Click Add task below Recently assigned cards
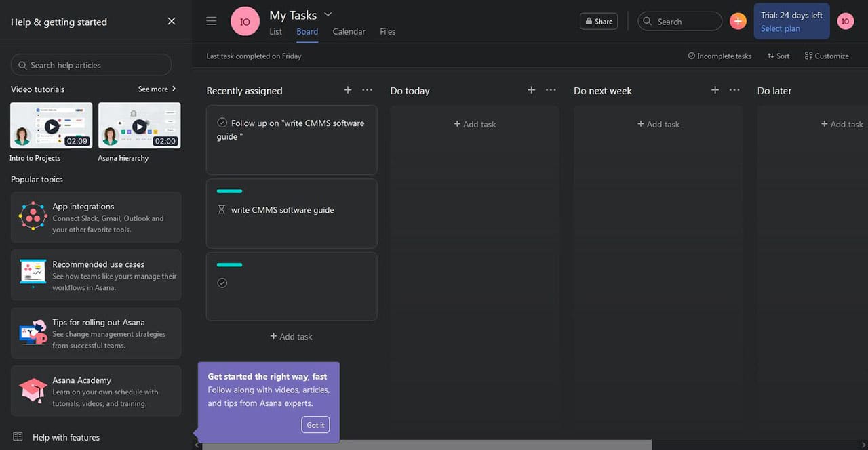 point(292,336)
